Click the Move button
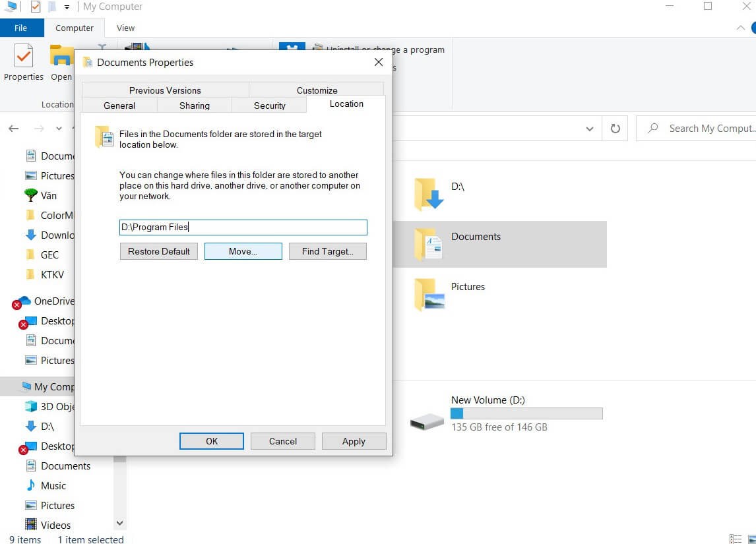756x544 pixels. tap(243, 251)
